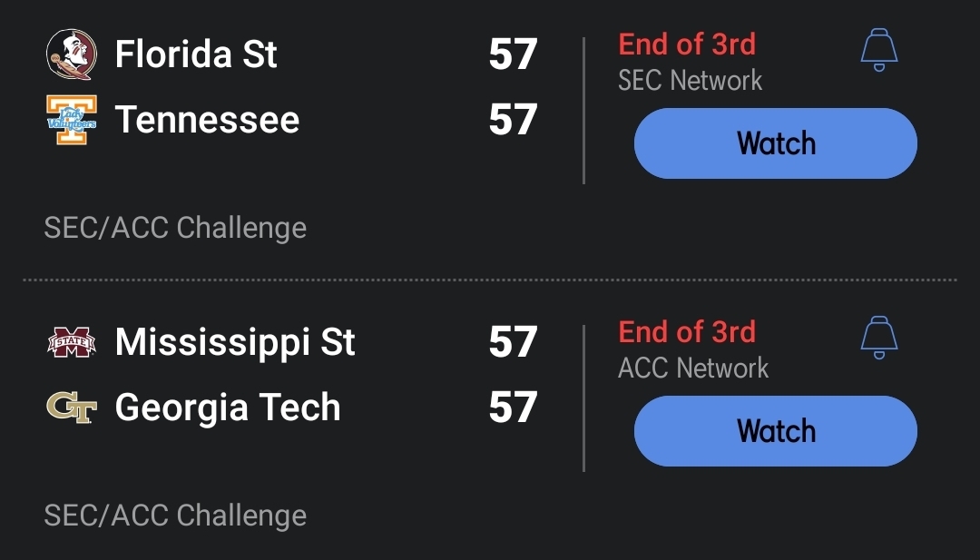
Task: Click End of 3rd status above SEC Network
Action: (687, 44)
